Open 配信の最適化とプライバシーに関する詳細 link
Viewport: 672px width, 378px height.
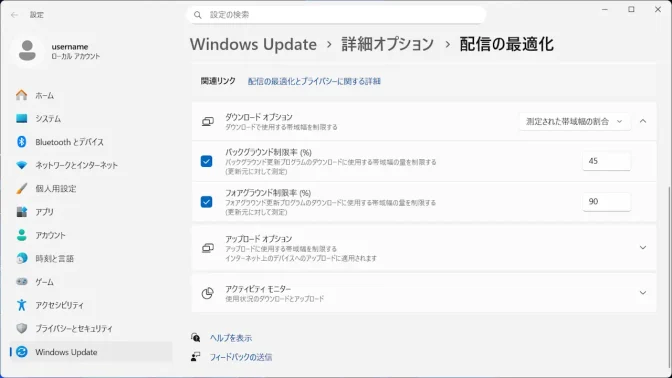coord(314,81)
